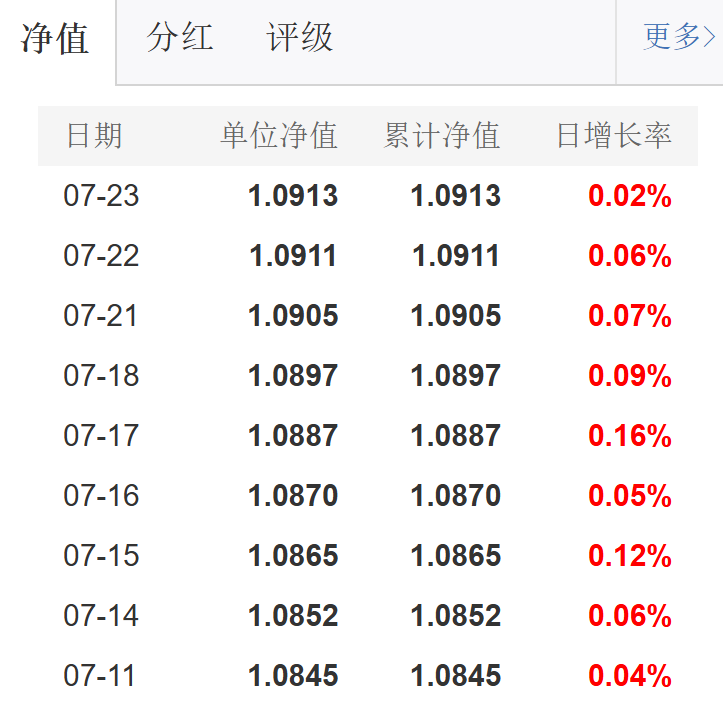
Task: Click growth rate 0.06% for 07-14
Action: (630, 615)
